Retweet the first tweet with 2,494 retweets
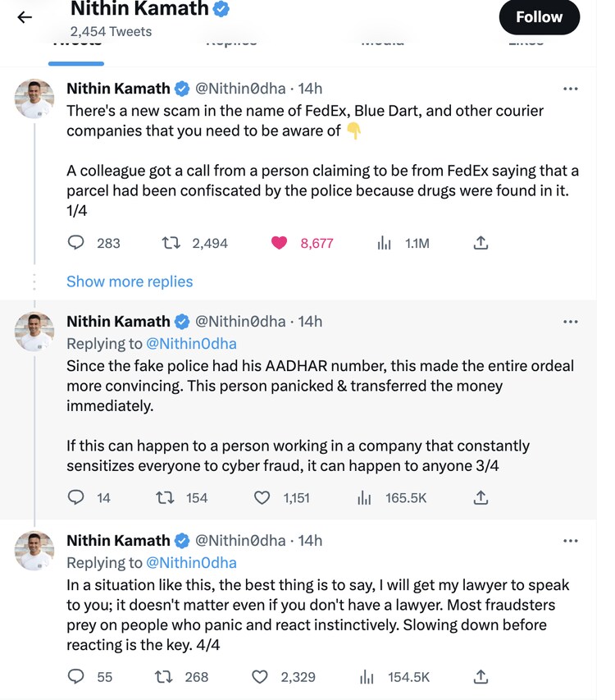 [171, 243]
